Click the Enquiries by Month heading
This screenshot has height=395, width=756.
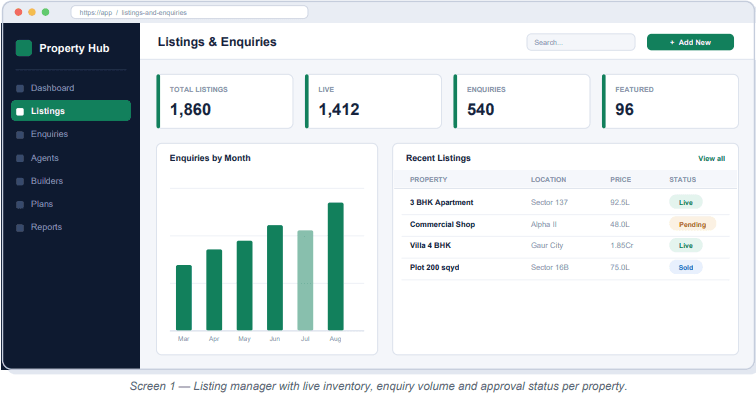(x=210, y=158)
